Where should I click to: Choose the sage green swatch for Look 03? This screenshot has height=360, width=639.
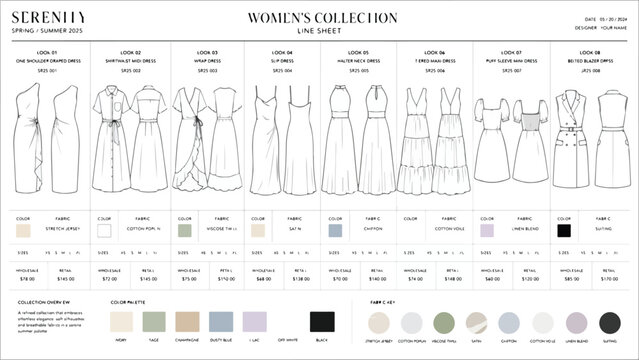click(x=185, y=231)
